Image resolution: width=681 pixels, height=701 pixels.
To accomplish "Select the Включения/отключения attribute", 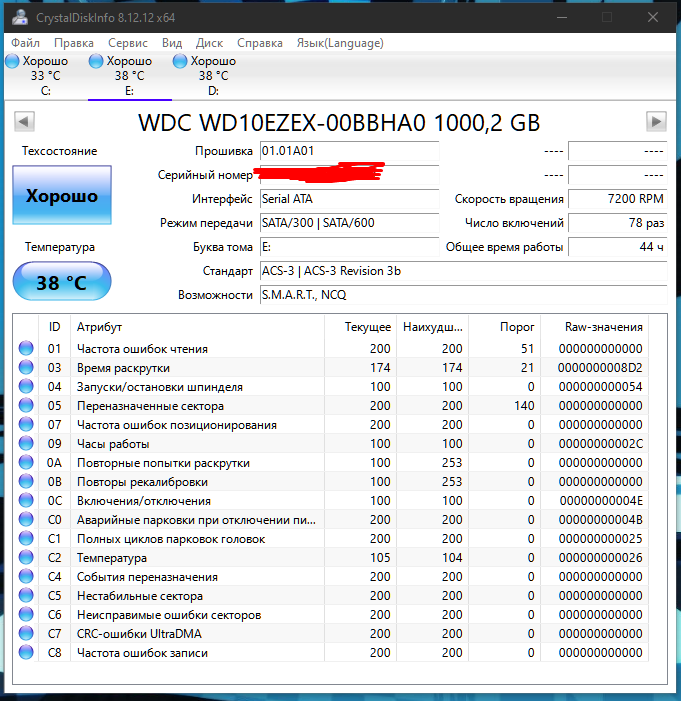I will coord(144,501).
